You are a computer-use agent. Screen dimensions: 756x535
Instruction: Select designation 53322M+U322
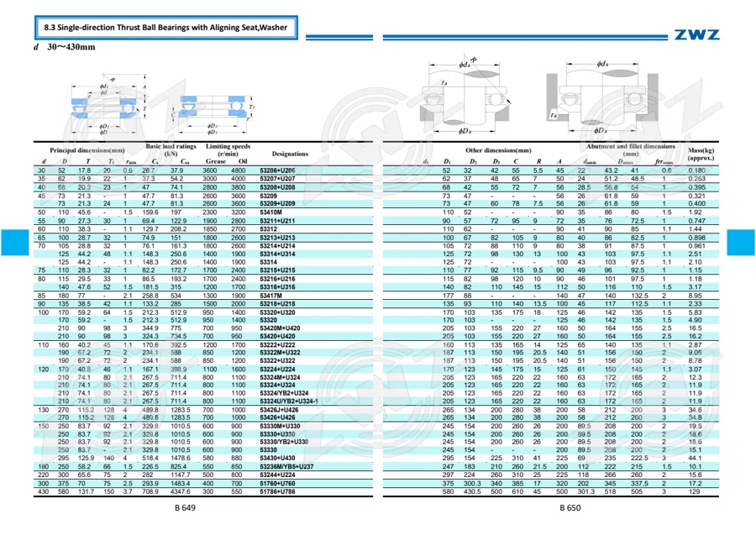tap(280, 353)
